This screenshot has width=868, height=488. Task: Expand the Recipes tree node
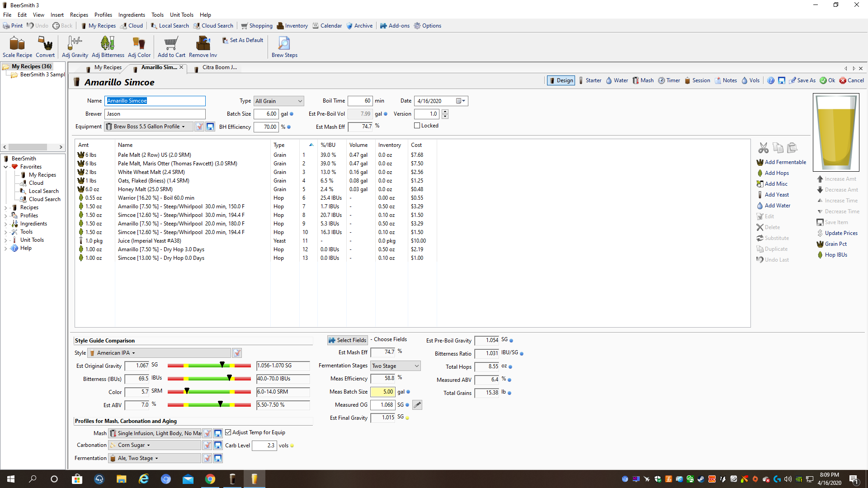pos(6,207)
